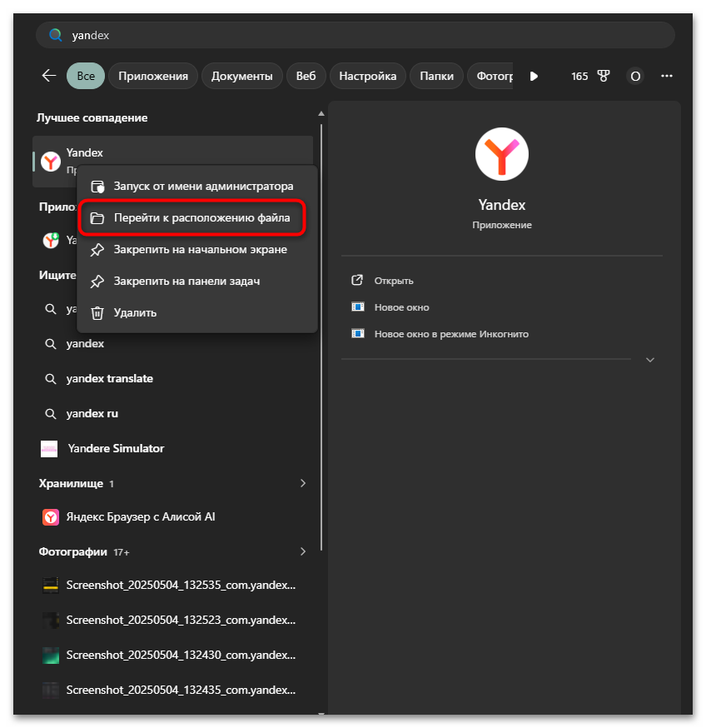Open the rewards trophy icon
This screenshot has width=706, height=728.
(x=603, y=76)
